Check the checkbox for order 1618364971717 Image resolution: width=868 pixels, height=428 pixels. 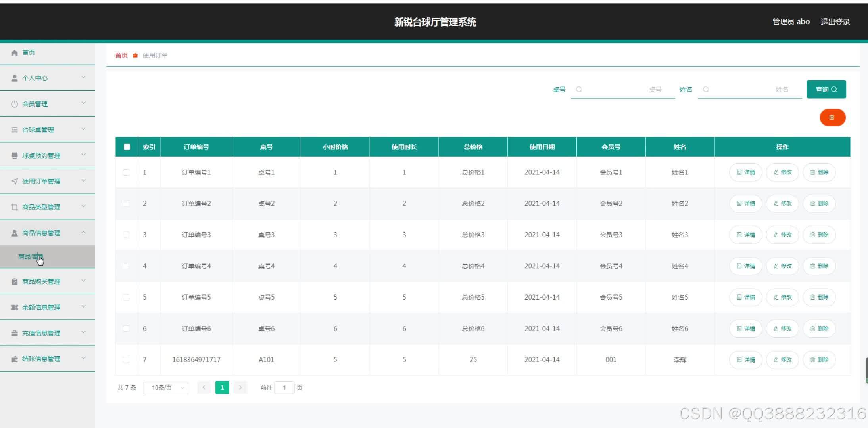[126, 359]
